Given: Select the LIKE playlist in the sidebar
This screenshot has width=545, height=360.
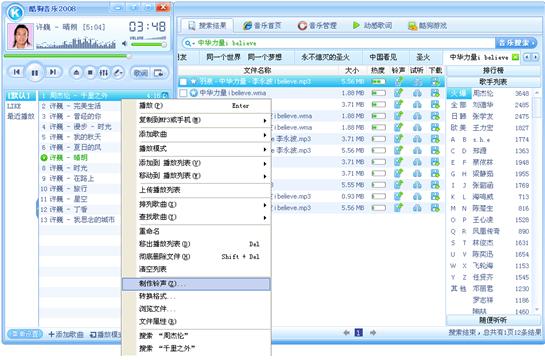Looking at the screenshot, I should point(14,106).
